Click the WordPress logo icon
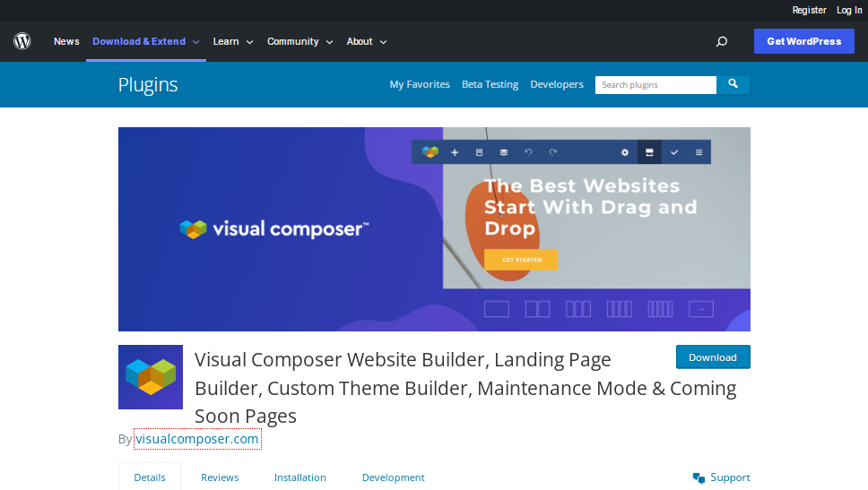 click(22, 41)
